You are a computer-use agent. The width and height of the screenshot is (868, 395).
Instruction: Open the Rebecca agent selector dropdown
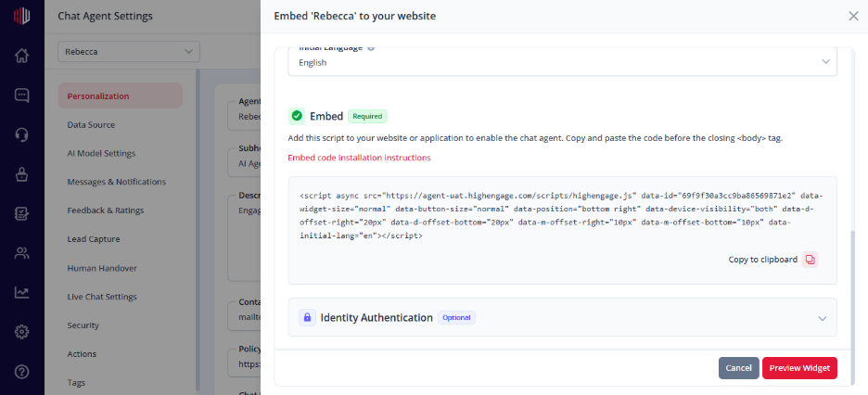pos(128,51)
